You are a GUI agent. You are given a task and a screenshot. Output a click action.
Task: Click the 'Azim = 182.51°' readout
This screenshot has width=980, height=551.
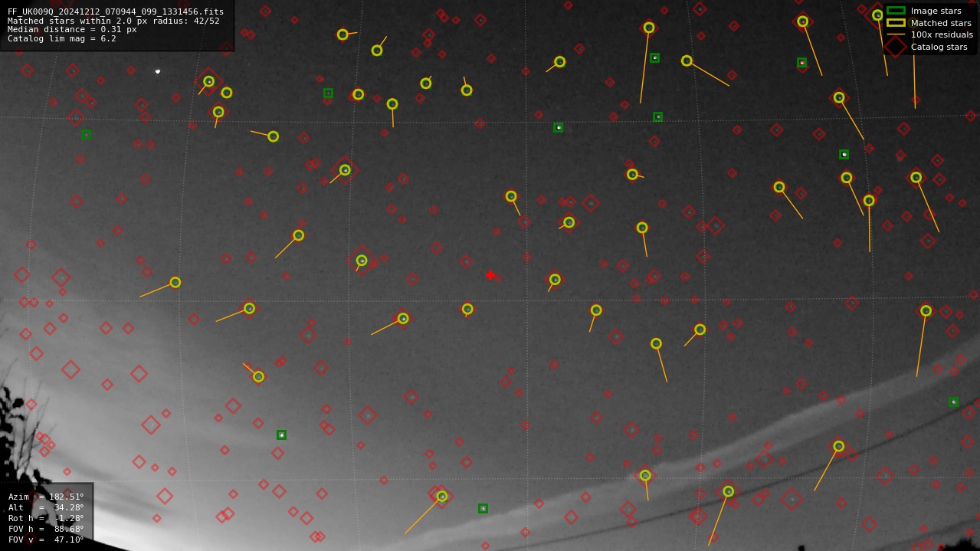[46, 497]
